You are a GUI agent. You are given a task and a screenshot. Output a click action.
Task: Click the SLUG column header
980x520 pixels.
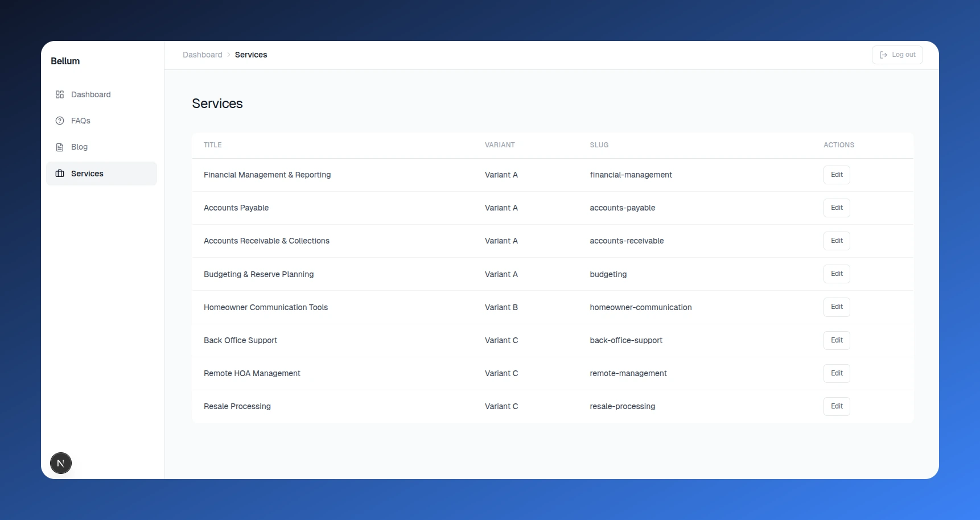[x=599, y=145]
